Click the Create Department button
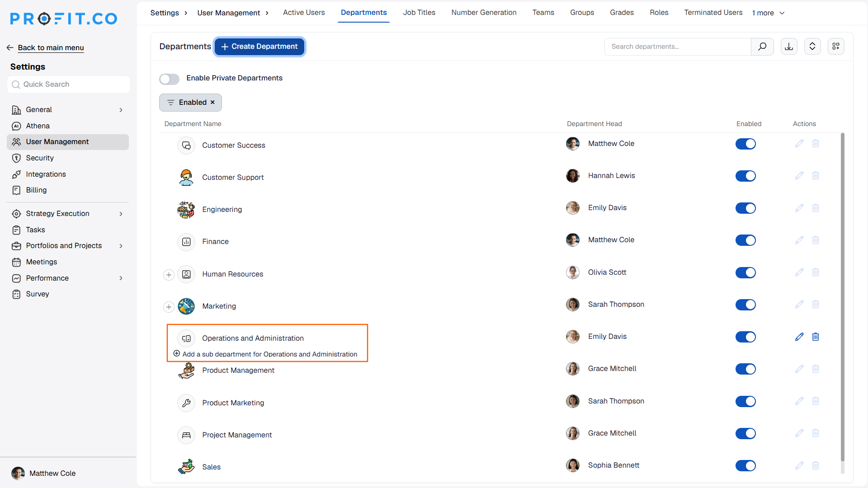Viewport: 868px width, 488px height. point(259,47)
